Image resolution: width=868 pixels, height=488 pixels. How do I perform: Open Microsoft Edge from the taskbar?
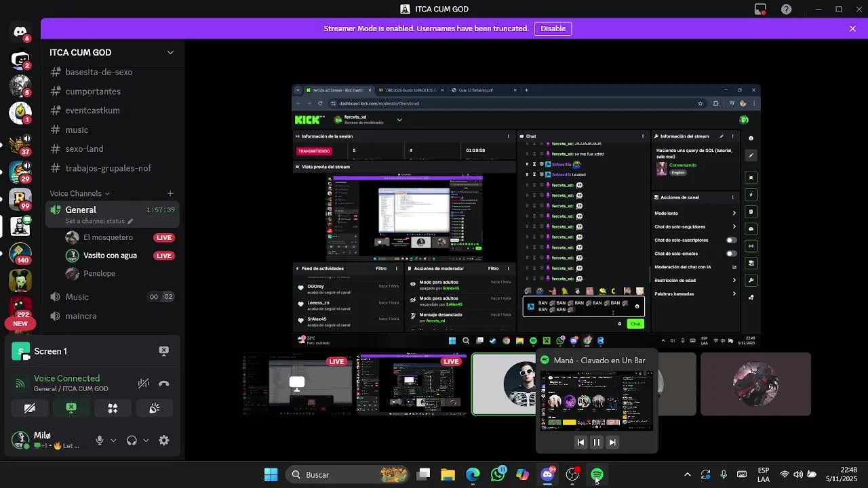(473, 474)
